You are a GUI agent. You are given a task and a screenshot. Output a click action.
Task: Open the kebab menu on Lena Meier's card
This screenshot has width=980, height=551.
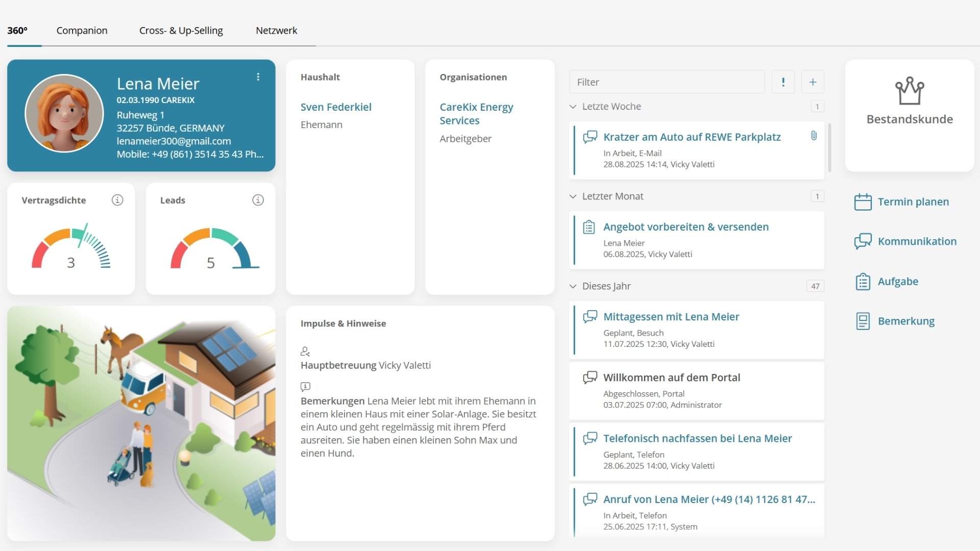tap(258, 77)
